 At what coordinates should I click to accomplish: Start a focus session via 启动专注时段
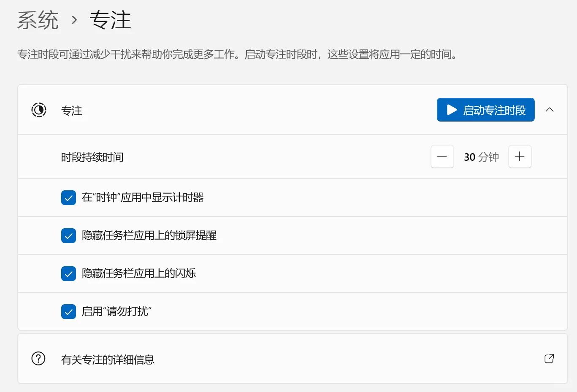coord(485,110)
